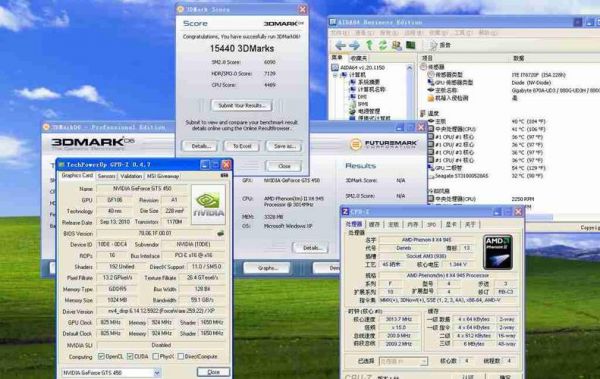Click the AIDA64 v1.20.1150 root tree icon
Viewport: 600px width, 379px height.
click(x=335, y=67)
